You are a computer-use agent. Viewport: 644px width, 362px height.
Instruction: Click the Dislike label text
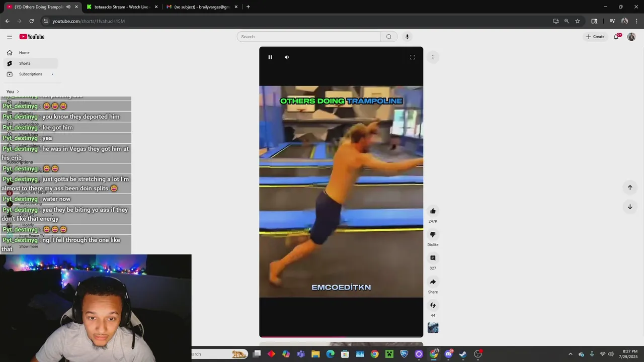pyautogui.click(x=433, y=245)
